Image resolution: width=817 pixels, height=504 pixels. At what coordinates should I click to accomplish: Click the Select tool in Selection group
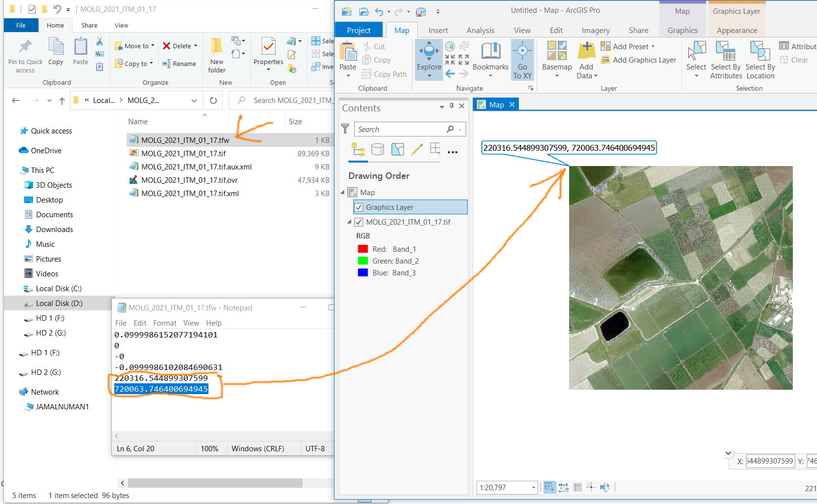coord(696,60)
